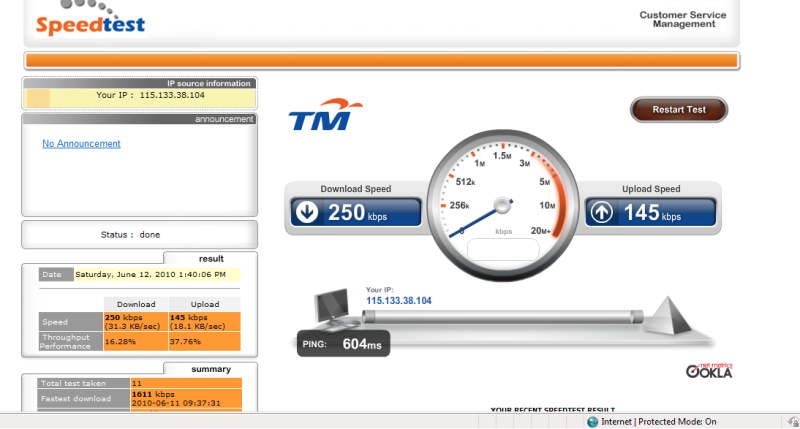The width and height of the screenshot is (800, 429).
Task: Click the Restart Test button
Action: coord(679,109)
